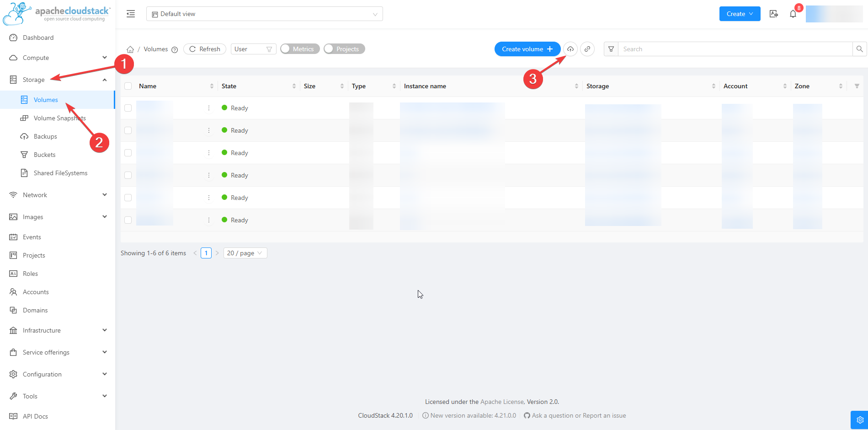Image resolution: width=868 pixels, height=430 pixels.
Task: Open the settings gear in bottom corner
Action: click(x=859, y=419)
